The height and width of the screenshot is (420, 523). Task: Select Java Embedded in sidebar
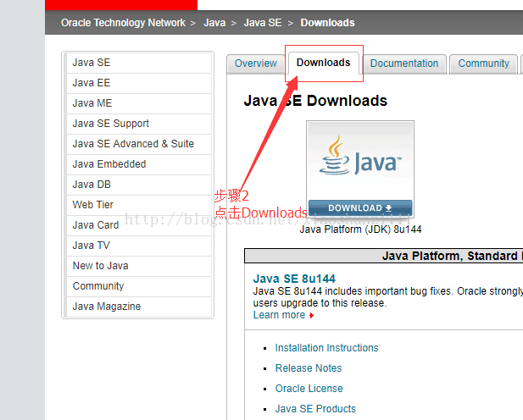(139, 164)
